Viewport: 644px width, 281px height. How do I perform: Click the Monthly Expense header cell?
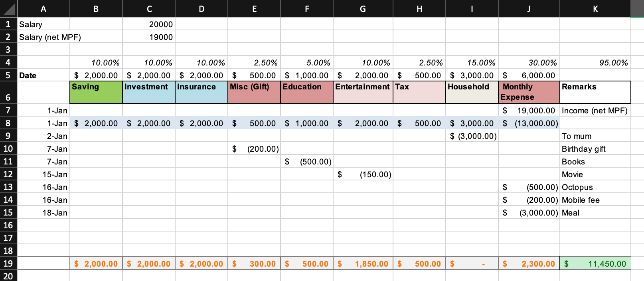pos(529,92)
